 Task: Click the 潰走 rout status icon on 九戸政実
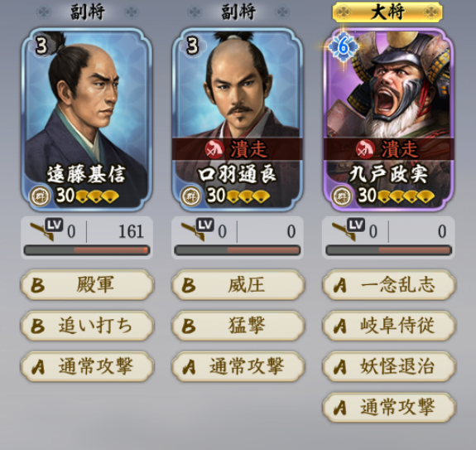[365, 149]
